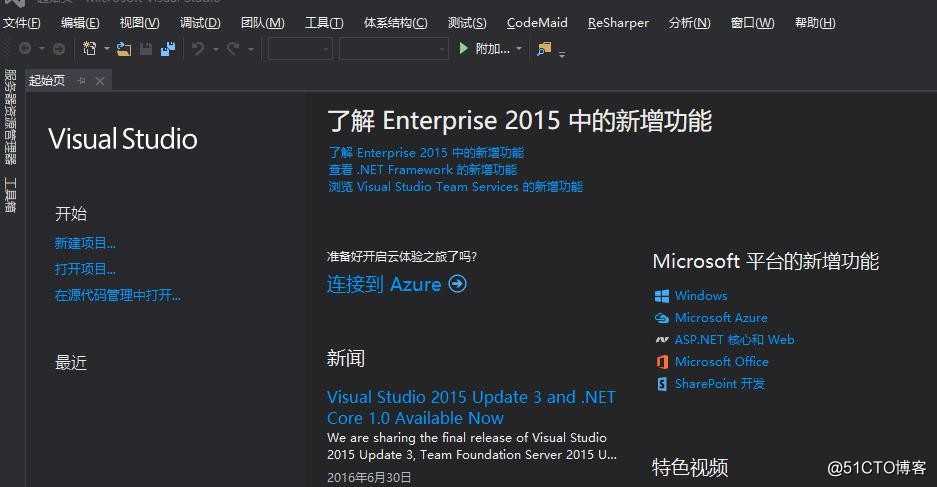The width and height of the screenshot is (937, 487).
Task: Click the news date 2016年6月30日
Action: (x=369, y=477)
